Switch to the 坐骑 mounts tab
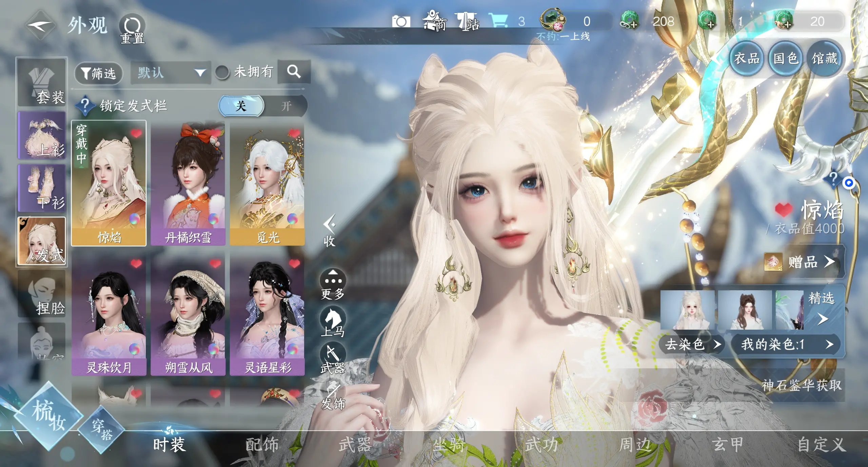The width and height of the screenshot is (868, 467). [x=448, y=444]
